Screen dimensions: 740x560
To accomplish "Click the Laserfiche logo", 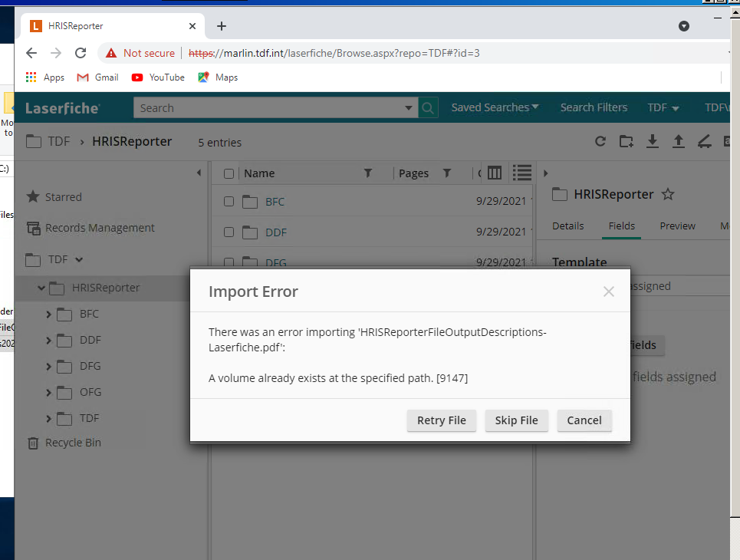I will coord(62,108).
